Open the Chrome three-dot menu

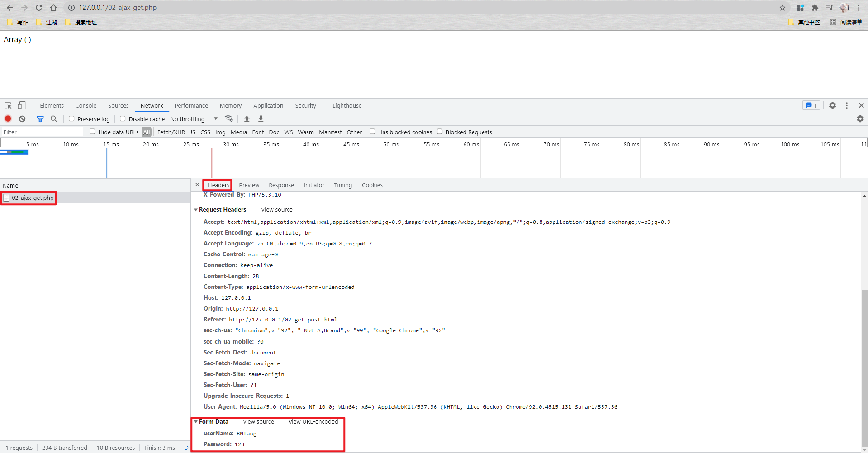click(859, 8)
